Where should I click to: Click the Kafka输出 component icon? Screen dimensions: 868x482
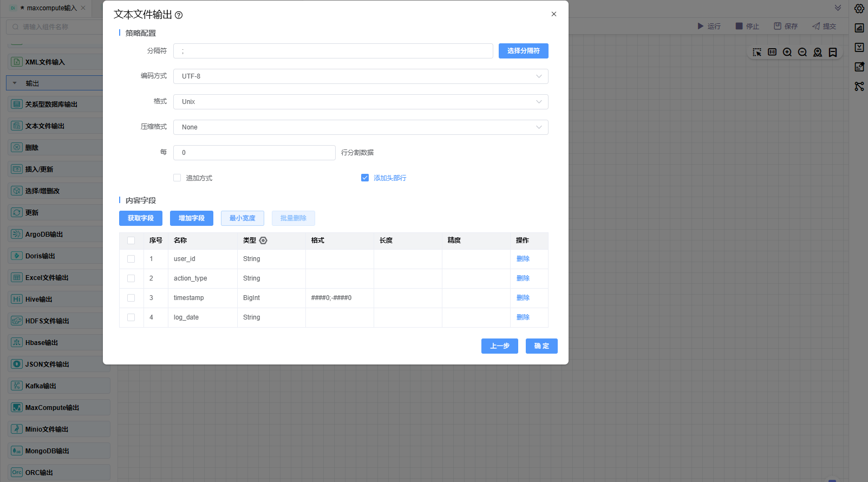pos(17,386)
